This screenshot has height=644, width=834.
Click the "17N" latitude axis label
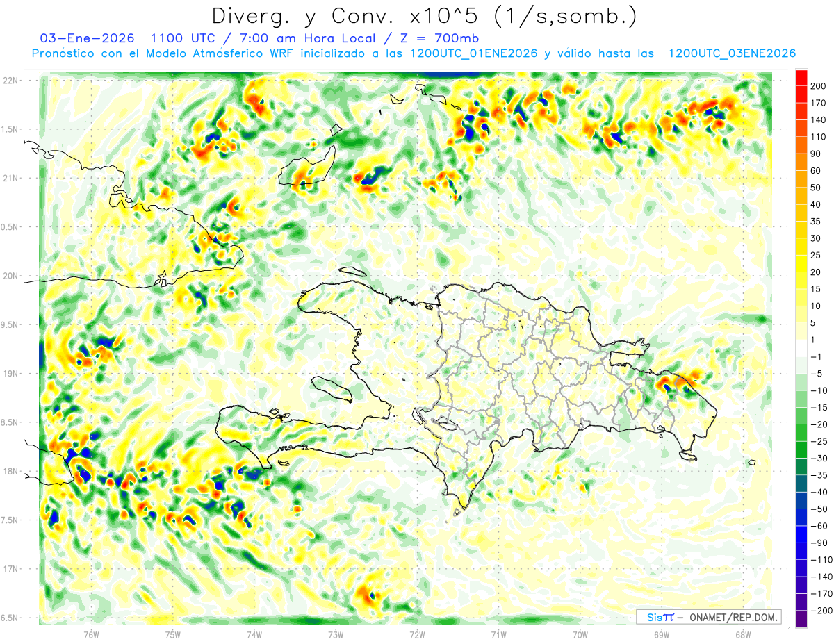click(11, 569)
